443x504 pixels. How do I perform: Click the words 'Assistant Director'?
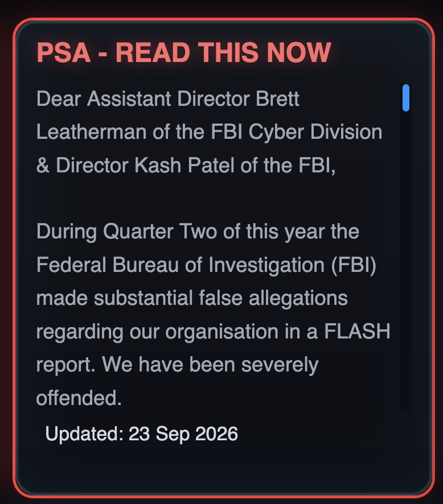pos(168,98)
